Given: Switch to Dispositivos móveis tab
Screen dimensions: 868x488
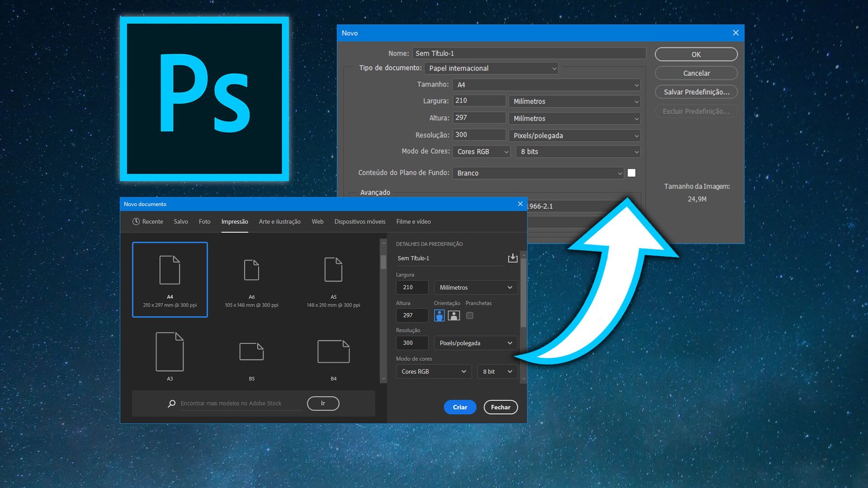Looking at the screenshot, I should coord(360,221).
